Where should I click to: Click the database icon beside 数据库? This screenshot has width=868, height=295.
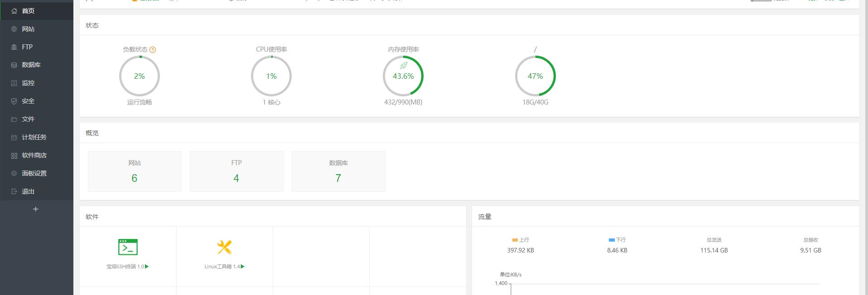14,65
